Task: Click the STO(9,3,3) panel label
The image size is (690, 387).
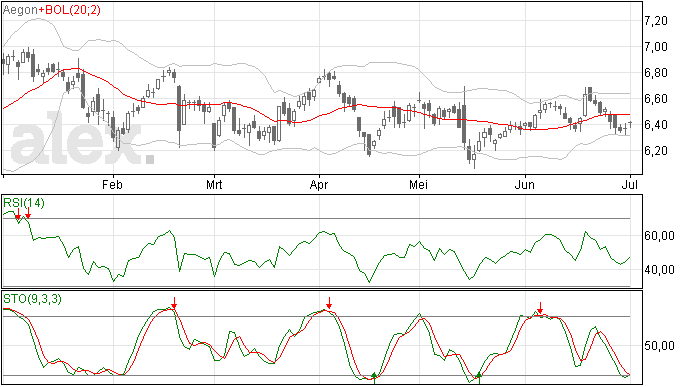Action: (33, 299)
